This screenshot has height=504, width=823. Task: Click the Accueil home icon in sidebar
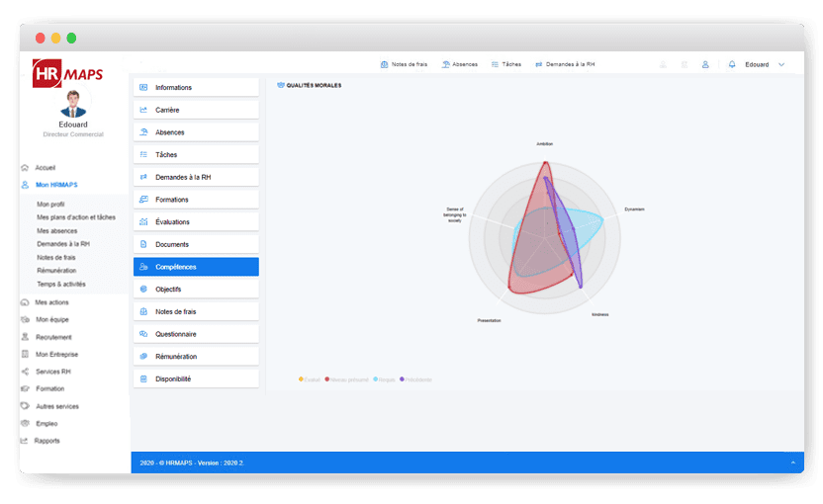pos(25,168)
